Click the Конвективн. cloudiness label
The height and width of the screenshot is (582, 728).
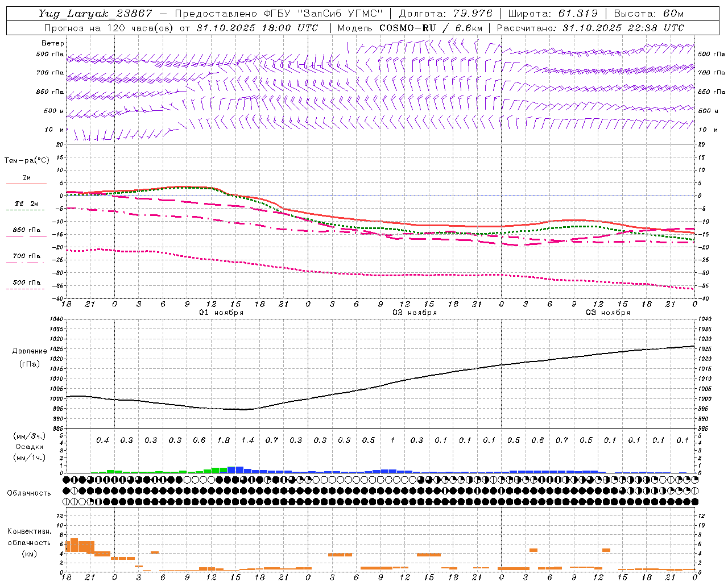tap(30, 531)
